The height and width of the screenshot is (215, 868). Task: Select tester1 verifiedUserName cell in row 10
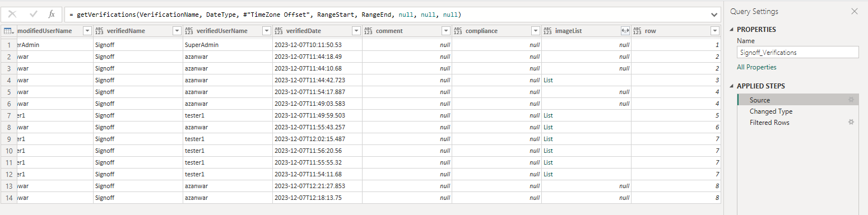tap(228, 151)
